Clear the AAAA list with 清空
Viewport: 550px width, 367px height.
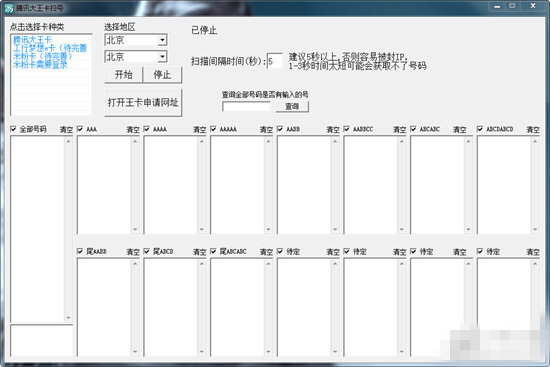coord(200,129)
